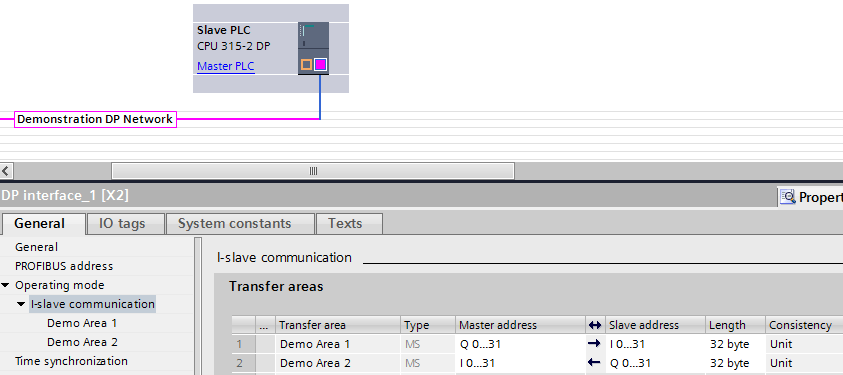Select the Demonstration DP Network label
Screen dimensions: 843x375
click(95, 119)
